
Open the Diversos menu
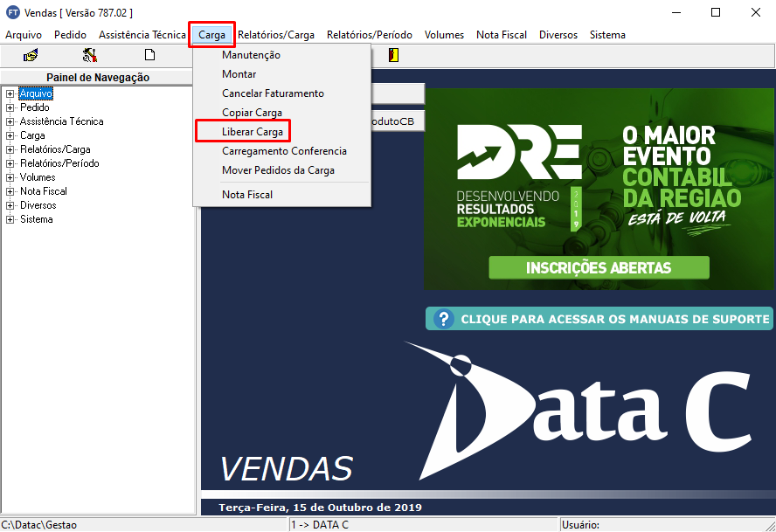(558, 35)
